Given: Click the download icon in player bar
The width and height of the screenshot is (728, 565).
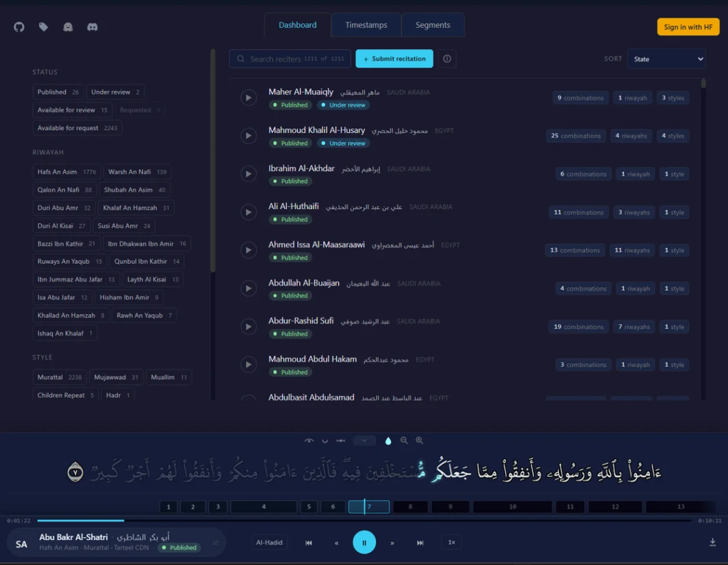Looking at the screenshot, I should pos(712,542).
